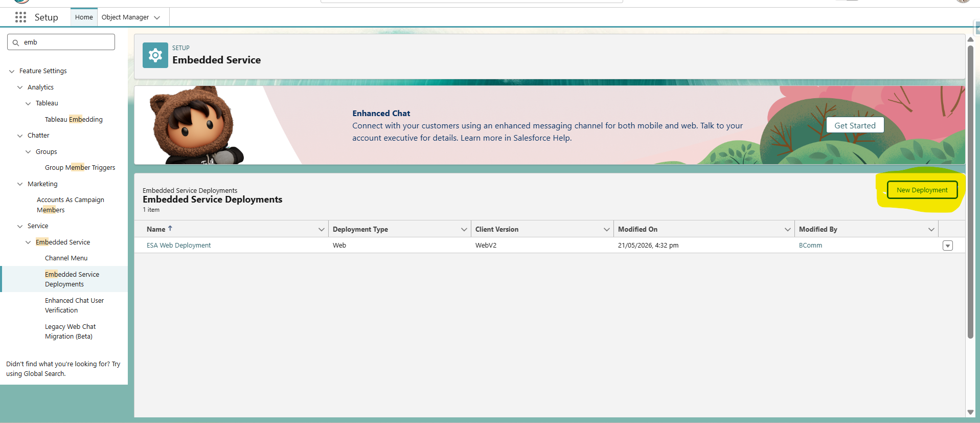Screen dimensions: 980x423
Task: Collapse the Service tree node
Action: (x=20, y=226)
